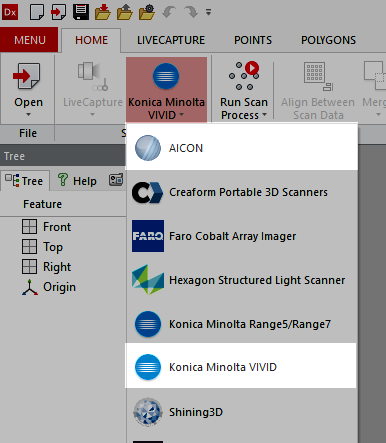
Task: Expand the Merge dropdown arrow
Action: [x=378, y=114]
